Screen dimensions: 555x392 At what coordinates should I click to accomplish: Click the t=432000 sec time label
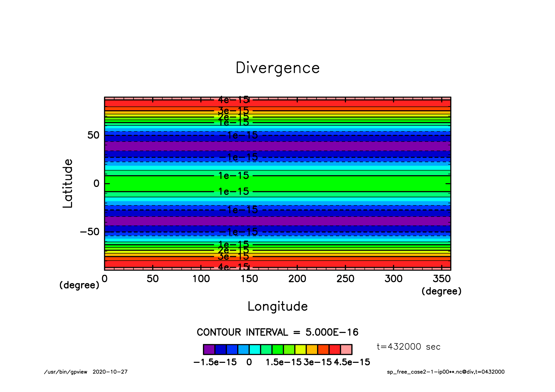click(x=408, y=347)
